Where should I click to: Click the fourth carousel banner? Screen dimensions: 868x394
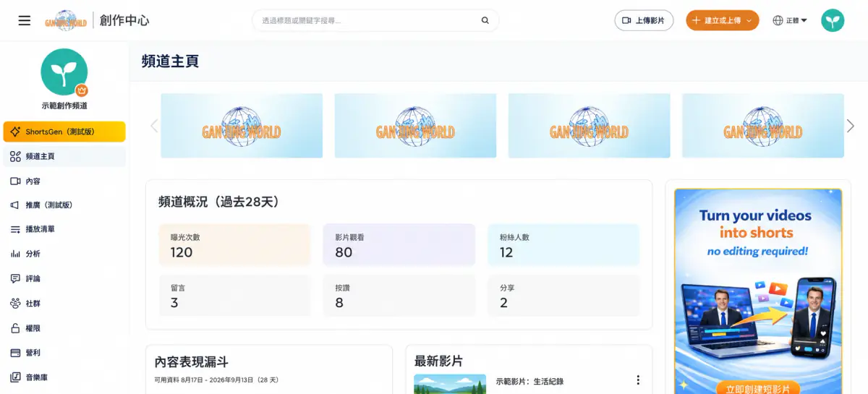click(763, 126)
